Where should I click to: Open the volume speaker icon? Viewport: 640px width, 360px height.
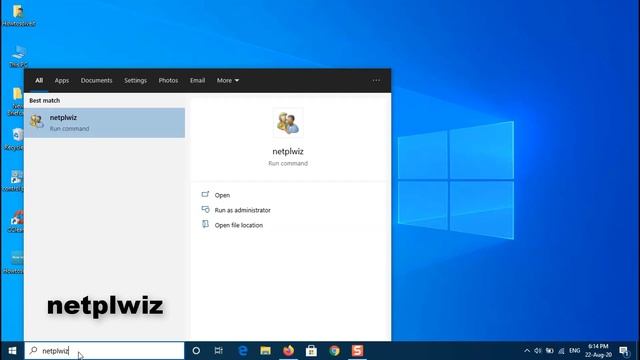[538, 351]
